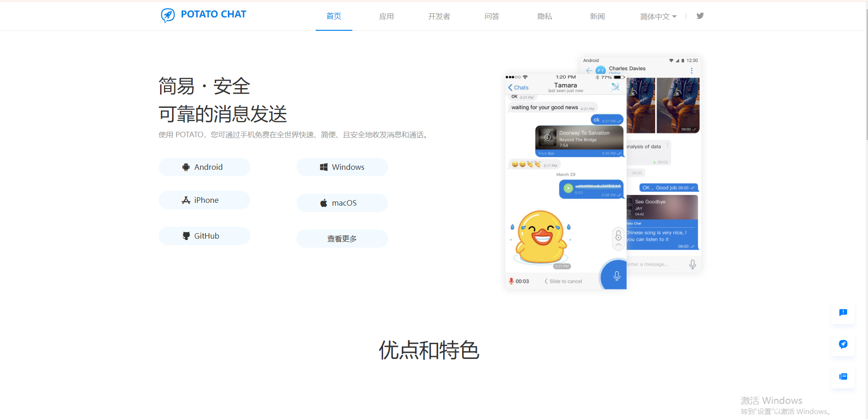Open the 问答 navigation tab
Viewport: 868px width, 419px height.
492,16
